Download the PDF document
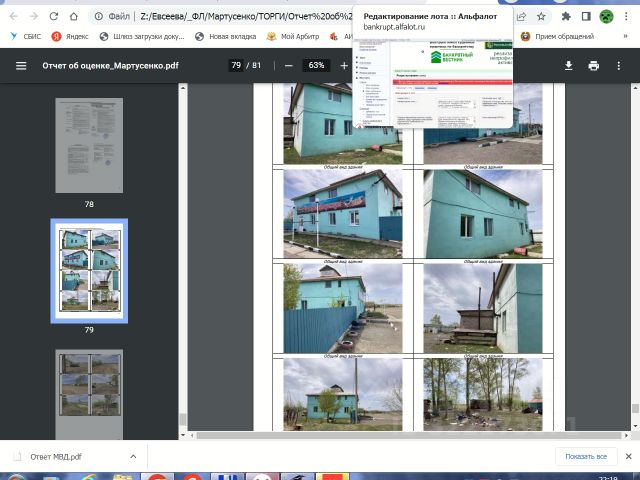This screenshot has width=640, height=480. (x=569, y=65)
